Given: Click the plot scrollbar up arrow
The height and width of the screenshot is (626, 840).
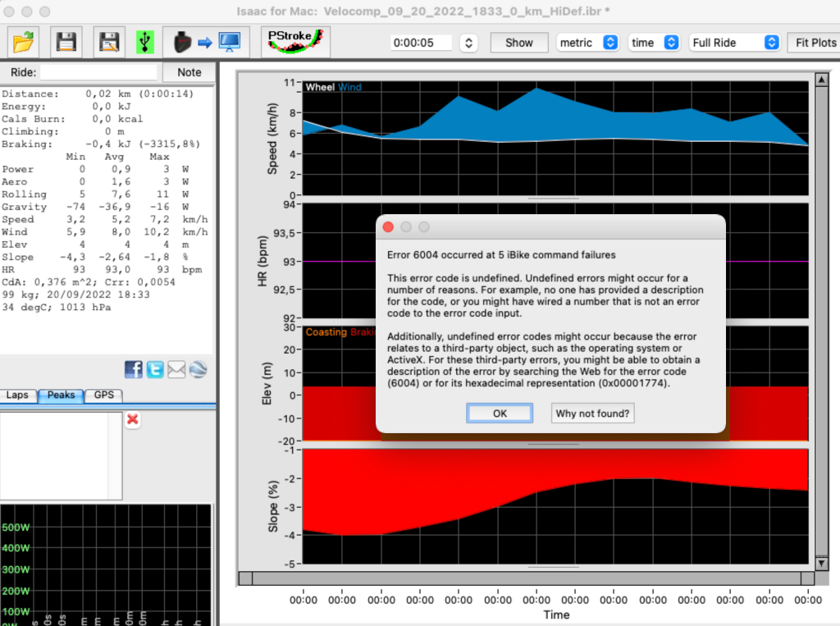Looking at the screenshot, I should (821, 80).
